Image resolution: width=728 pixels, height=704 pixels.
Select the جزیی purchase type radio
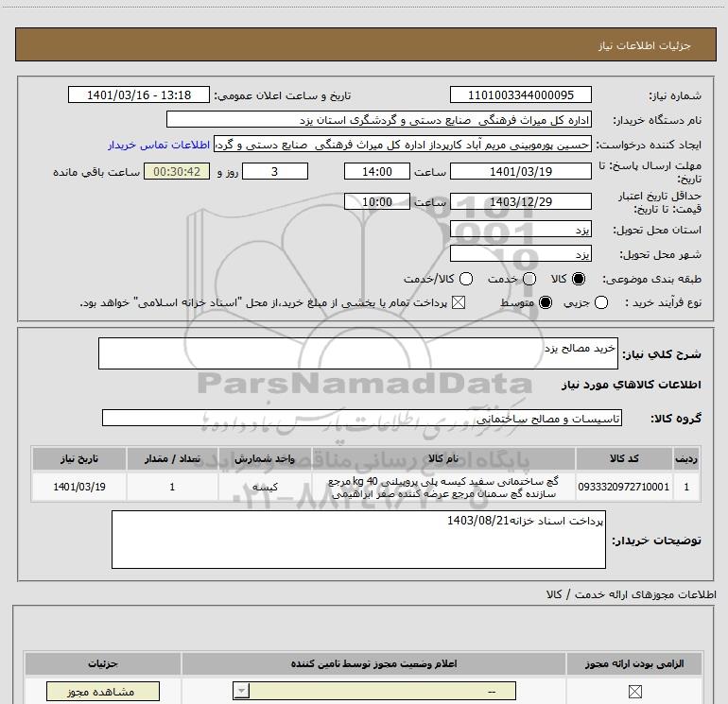pos(600,302)
